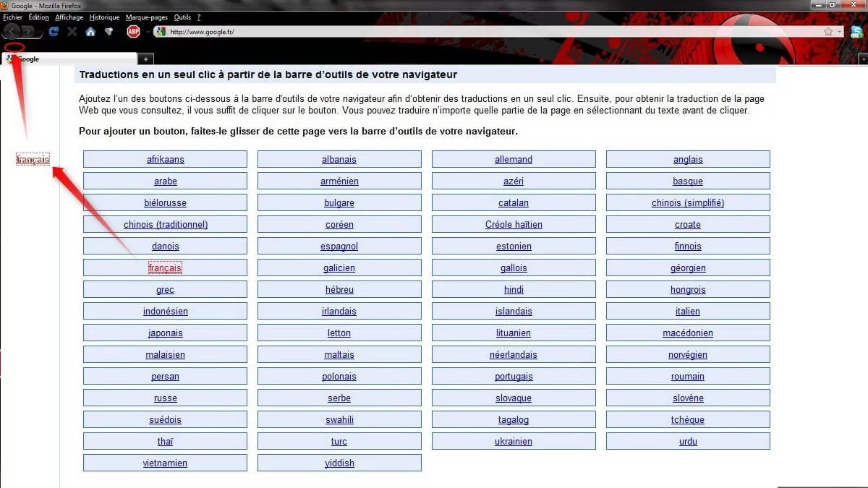This screenshot has height=488, width=868.
Task: Choose the vietnamien translation link
Action: pos(166,463)
